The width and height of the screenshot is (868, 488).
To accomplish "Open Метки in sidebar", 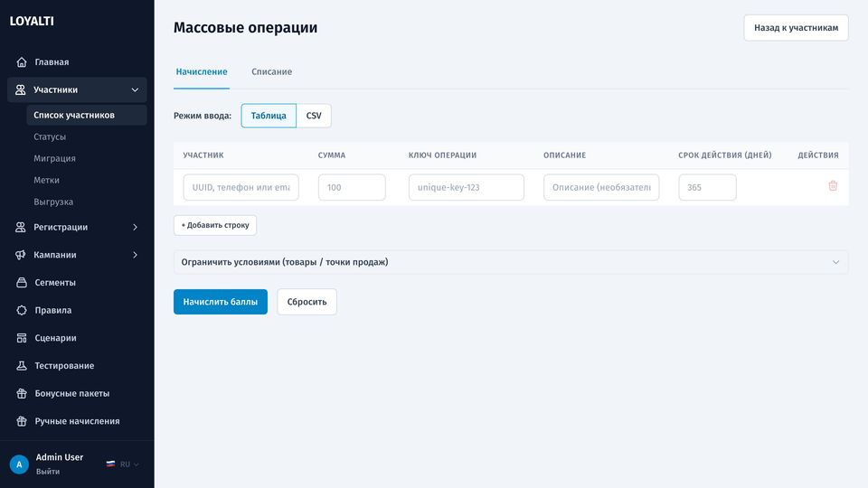I will tap(46, 180).
